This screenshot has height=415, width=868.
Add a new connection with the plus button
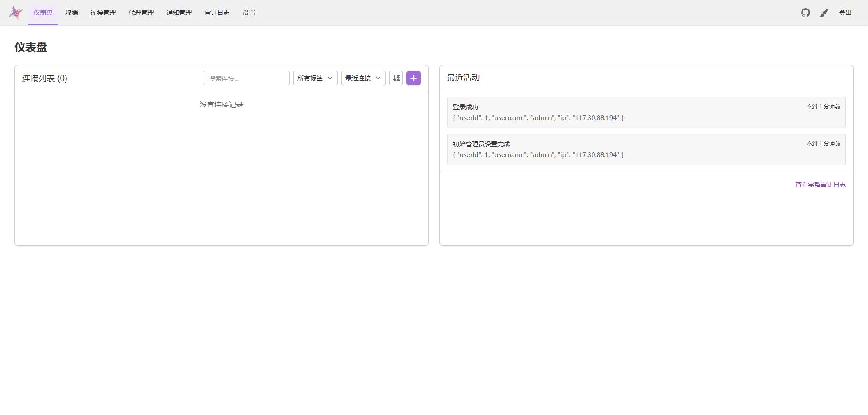[x=414, y=78]
